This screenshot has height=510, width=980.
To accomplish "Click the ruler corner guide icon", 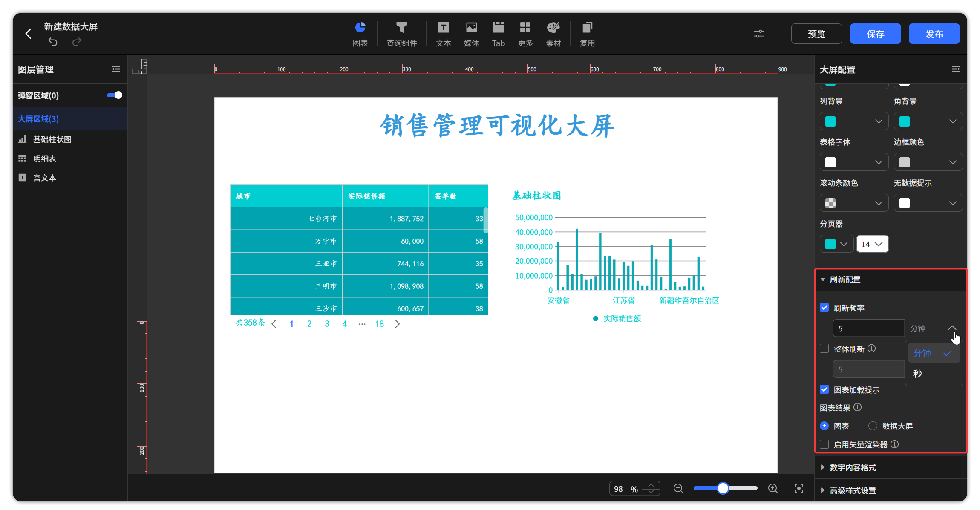I will click(139, 66).
